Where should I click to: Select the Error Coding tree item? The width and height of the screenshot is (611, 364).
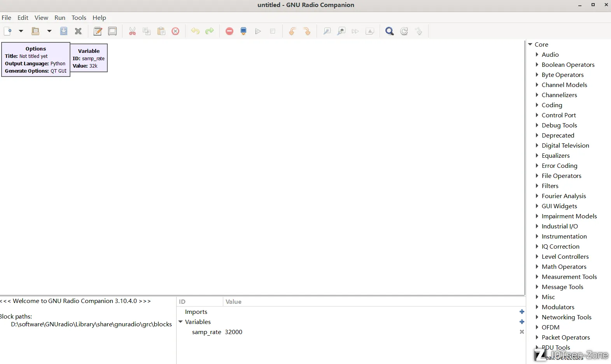click(x=559, y=165)
